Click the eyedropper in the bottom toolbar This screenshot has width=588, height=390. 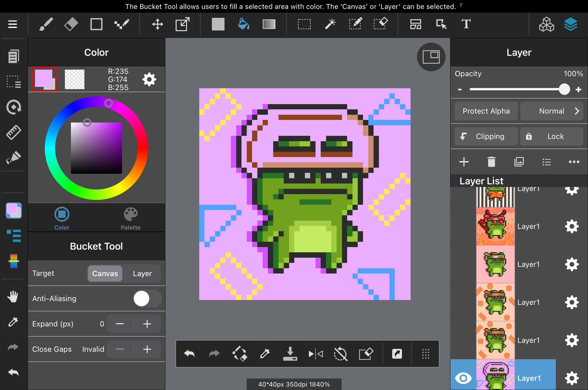[x=265, y=354]
